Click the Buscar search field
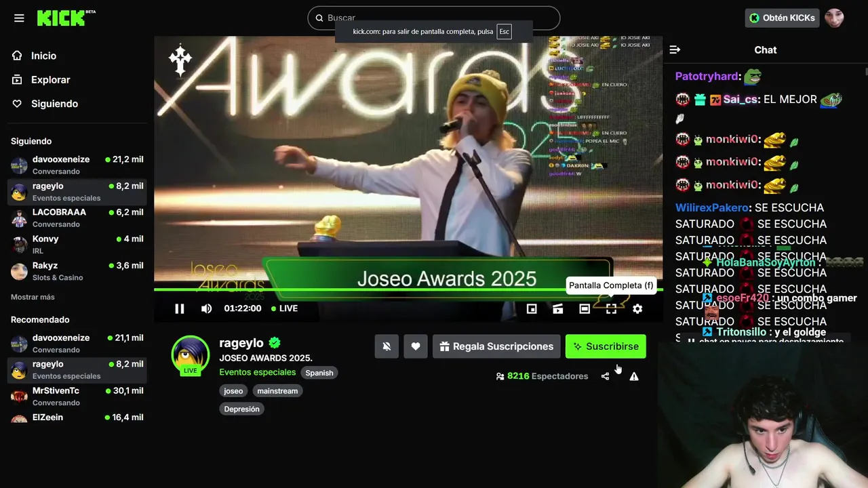This screenshot has height=488, width=868. coord(434,18)
